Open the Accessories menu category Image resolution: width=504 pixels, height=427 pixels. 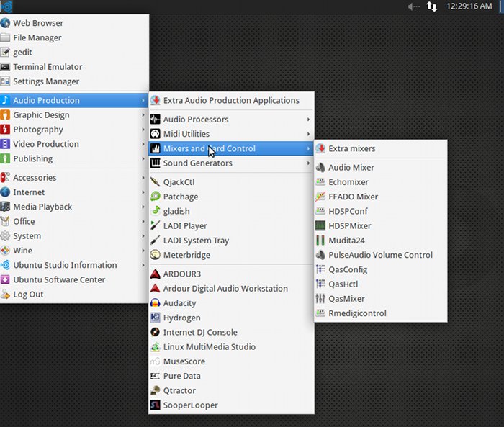74,177
